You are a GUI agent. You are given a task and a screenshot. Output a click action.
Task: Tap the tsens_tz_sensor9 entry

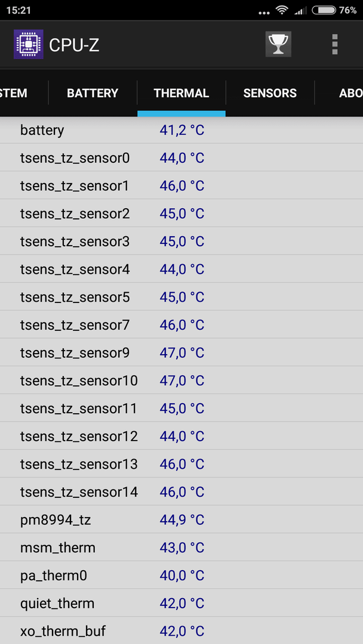[x=181, y=353]
